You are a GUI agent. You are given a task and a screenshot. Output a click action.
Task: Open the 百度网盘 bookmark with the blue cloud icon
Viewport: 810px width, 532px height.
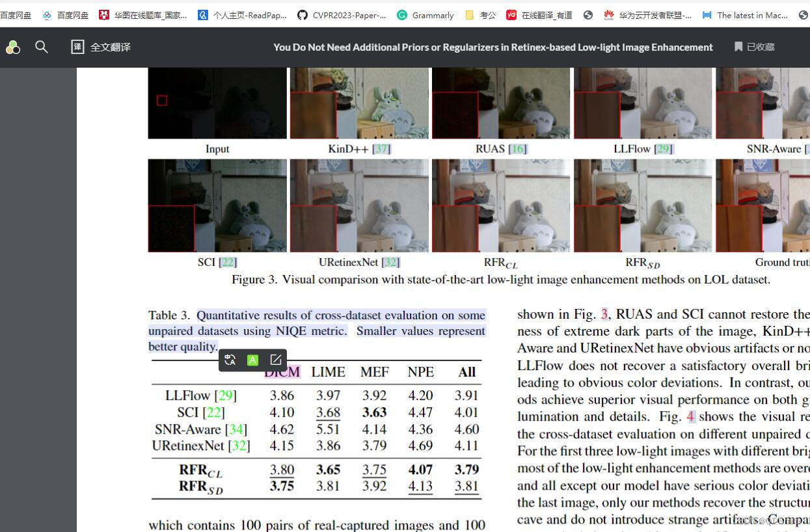click(x=65, y=15)
